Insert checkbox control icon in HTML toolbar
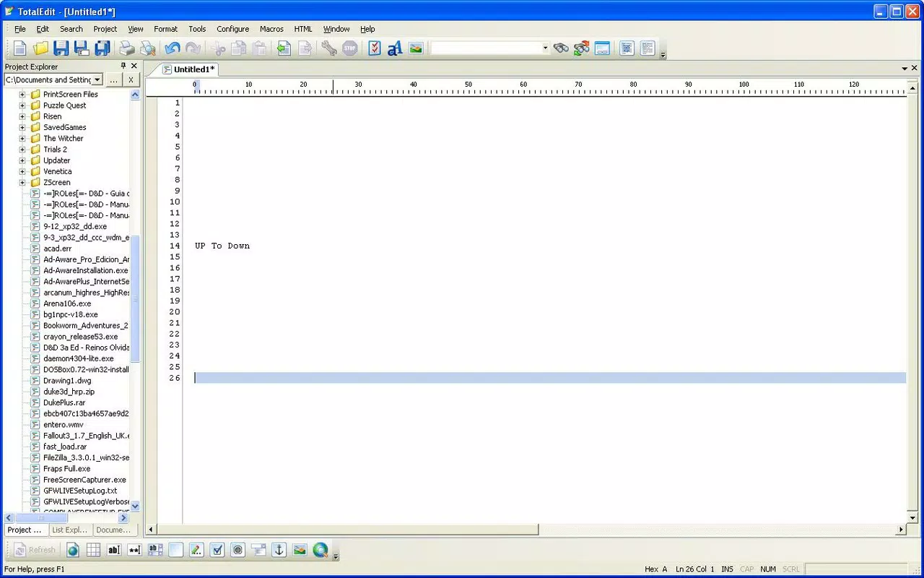Screen dimensions: 924x578 [217, 550]
